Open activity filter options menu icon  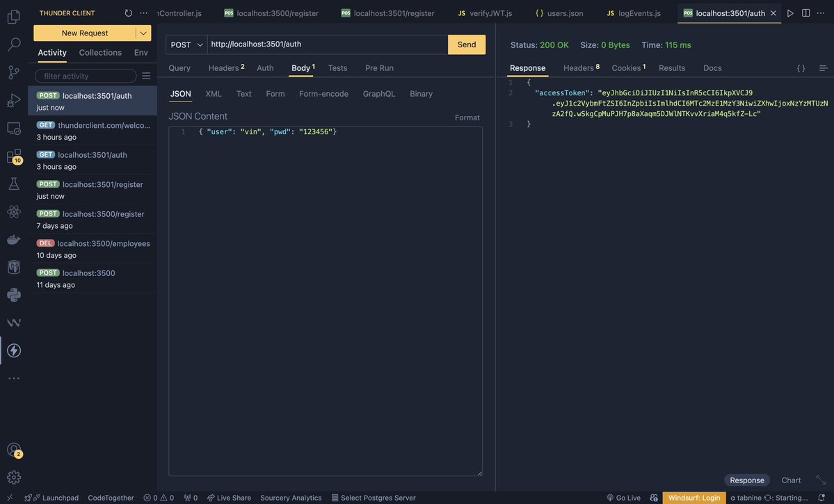point(146,76)
